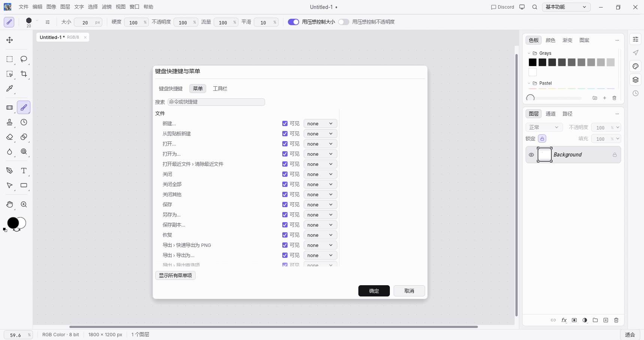Uncheck visibility checkbox for 新建... menu item
Viewport: 644px width, 340px height.
(285, 123)
